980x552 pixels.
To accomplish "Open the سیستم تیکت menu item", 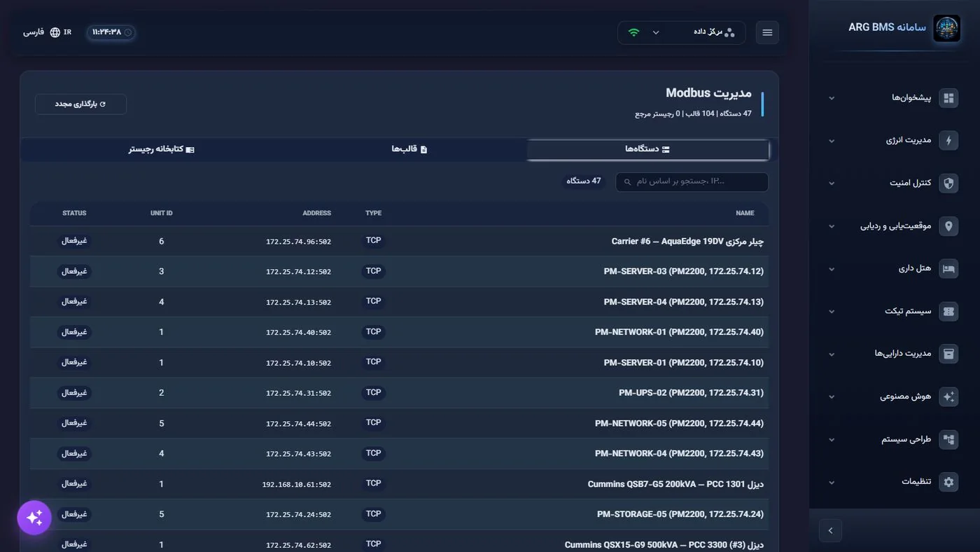I will [x=892, y=312].
